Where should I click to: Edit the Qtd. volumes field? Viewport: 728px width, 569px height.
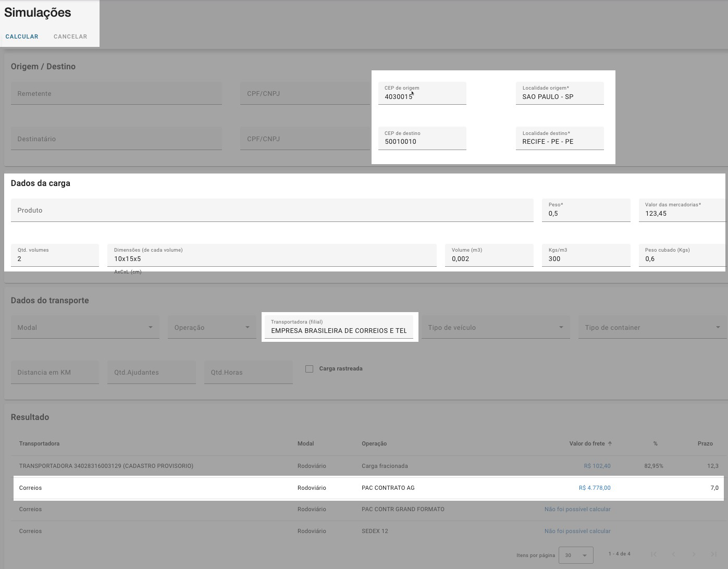tap(55, 255)
